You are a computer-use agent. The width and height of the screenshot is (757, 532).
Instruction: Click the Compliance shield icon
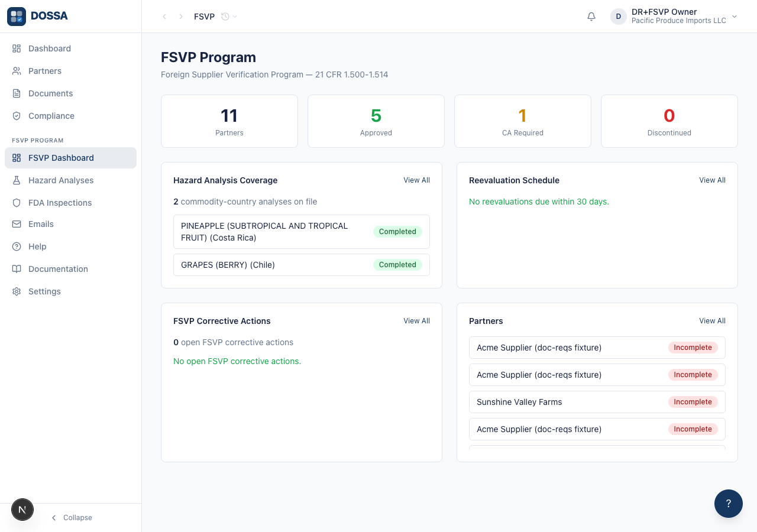[17, 116]
